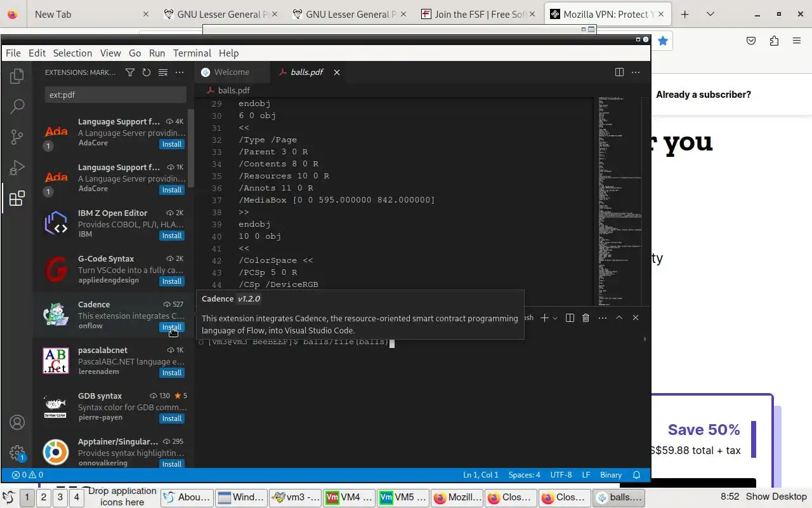The width and height of the screenshot is (812, 508).
Task: Open the Accounts menu icon
Action: [17, 422]
